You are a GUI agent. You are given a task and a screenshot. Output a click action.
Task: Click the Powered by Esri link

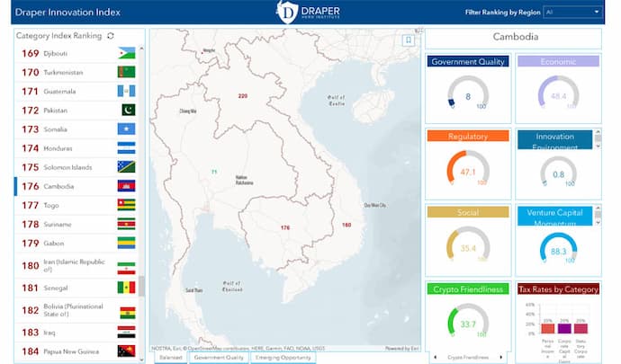pos(402,348)
